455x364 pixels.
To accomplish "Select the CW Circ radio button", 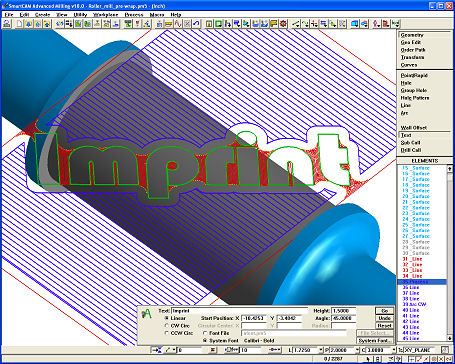I will 167,326.
